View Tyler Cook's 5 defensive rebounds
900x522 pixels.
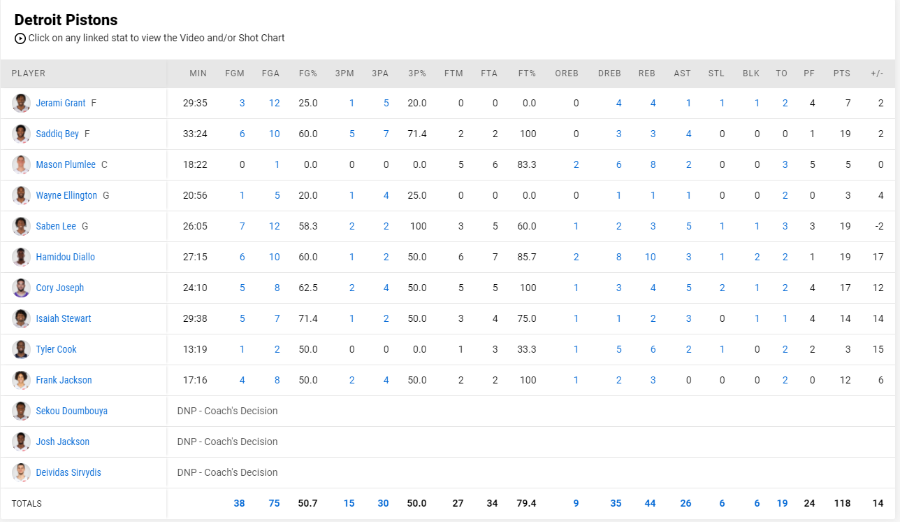[x=618, y=349]
